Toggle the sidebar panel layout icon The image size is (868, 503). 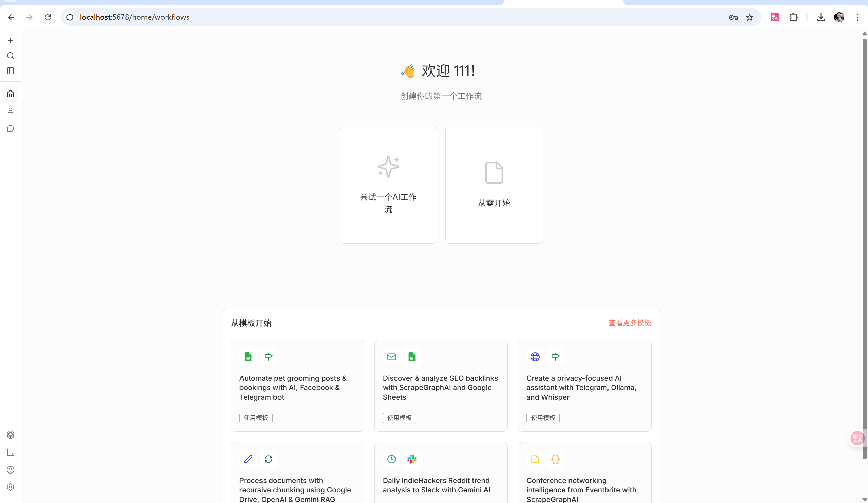pyautogui.click(x=10, y=71)
